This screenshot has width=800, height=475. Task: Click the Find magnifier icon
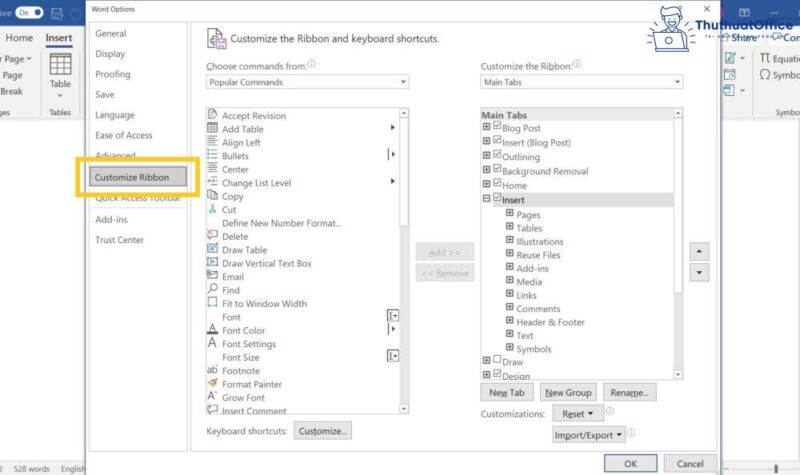(x=212, y=290)
